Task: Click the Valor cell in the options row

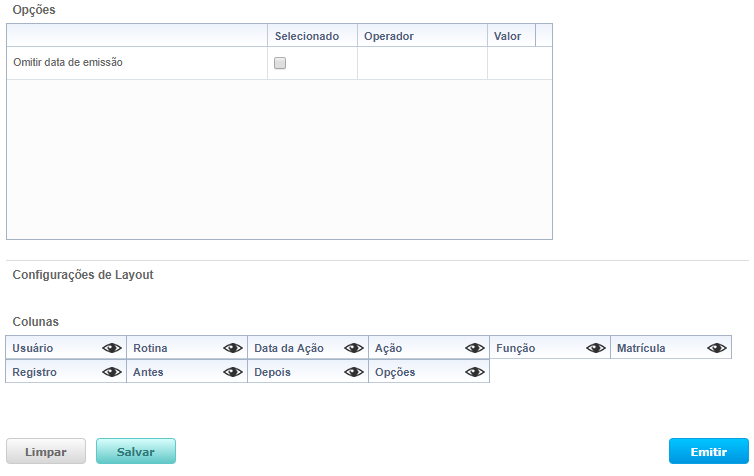Action: (518, 63)
